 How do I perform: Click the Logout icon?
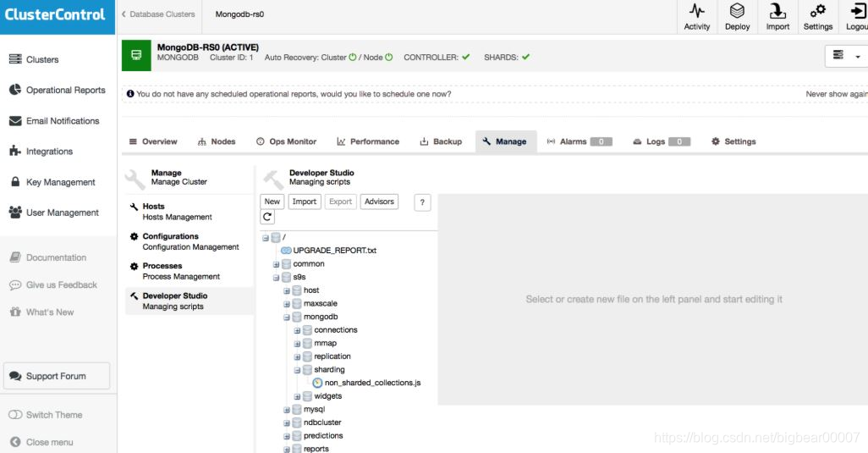(858, 11)
